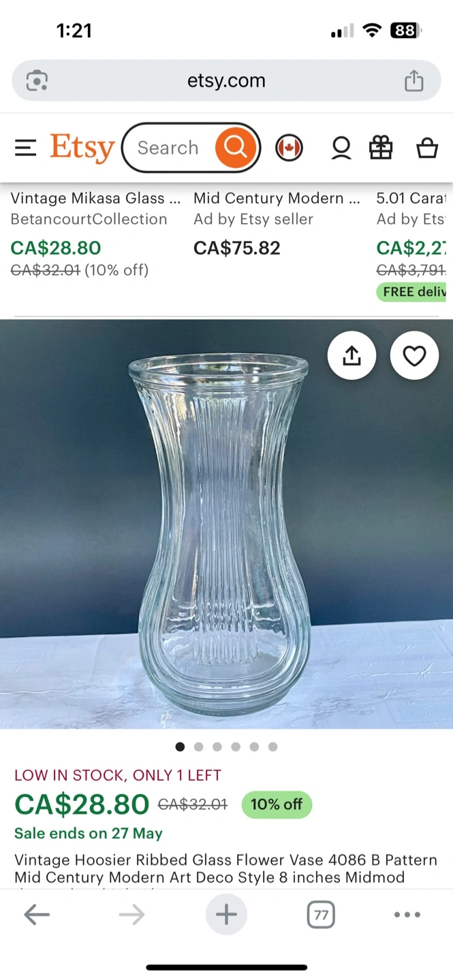The width and height of the screenshot is (453, 980).
Task: Tap the orange search magnifier button
Action: tap(236, 148)
